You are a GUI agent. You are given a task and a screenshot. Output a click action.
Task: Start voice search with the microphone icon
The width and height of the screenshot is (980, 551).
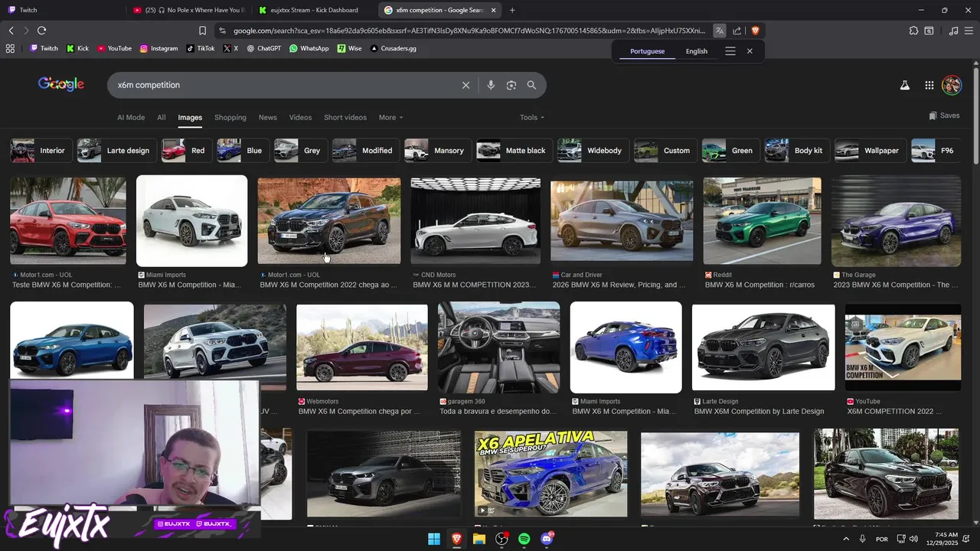[x=491, y=85]
